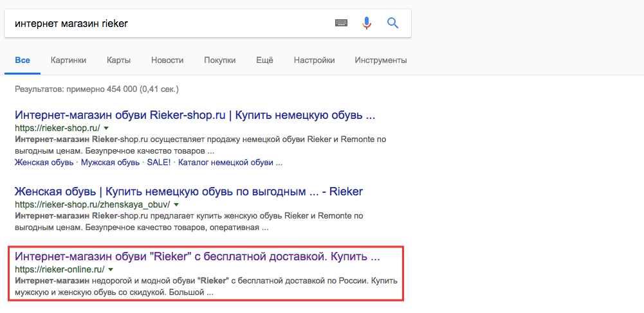Image resolution: width=644 pixels, height=313 pixels.
Task: Open the rieker-online.ru бесплатной доставкой result
Action: tap(197, 257)
